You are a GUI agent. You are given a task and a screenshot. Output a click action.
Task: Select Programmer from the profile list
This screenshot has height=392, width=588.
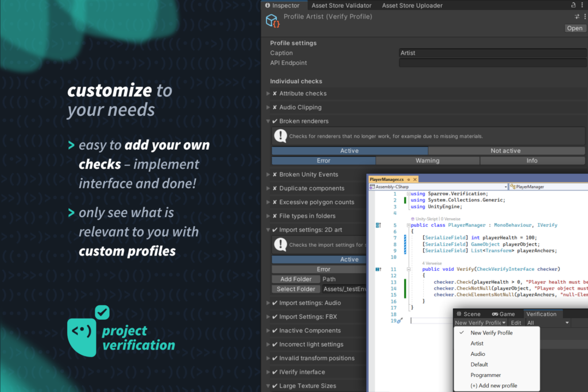[485, 375]
